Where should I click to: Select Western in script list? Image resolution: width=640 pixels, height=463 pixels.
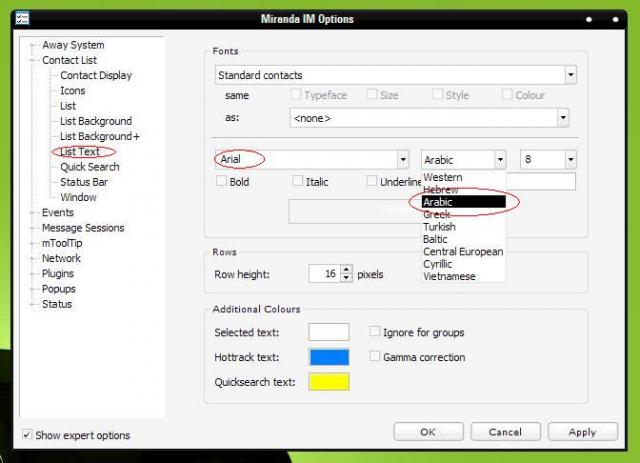443,177
